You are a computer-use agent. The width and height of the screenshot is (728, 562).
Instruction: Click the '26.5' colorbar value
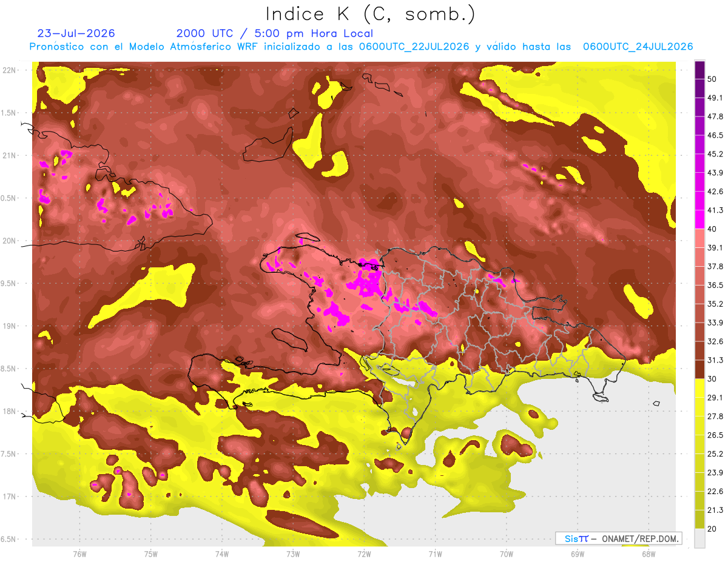715,435
